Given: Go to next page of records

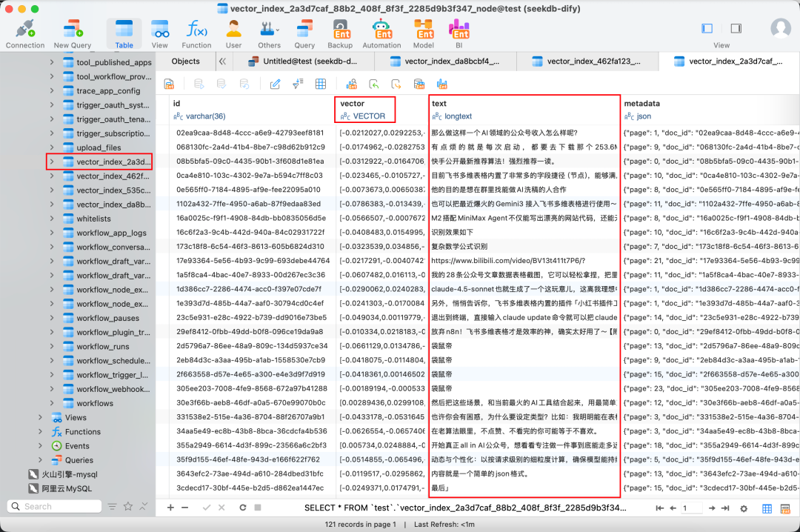Looking at the screenshot, I should tap(712, 508).
